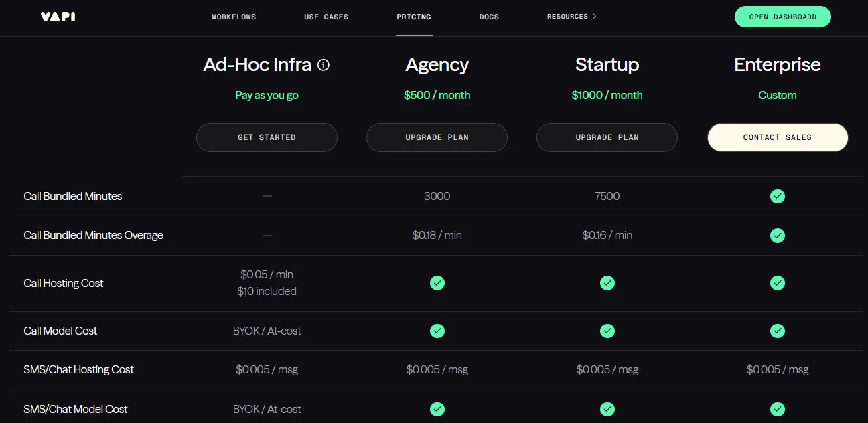Click the Agency checkmark for Call Hosting Cost

click(437, 283)
